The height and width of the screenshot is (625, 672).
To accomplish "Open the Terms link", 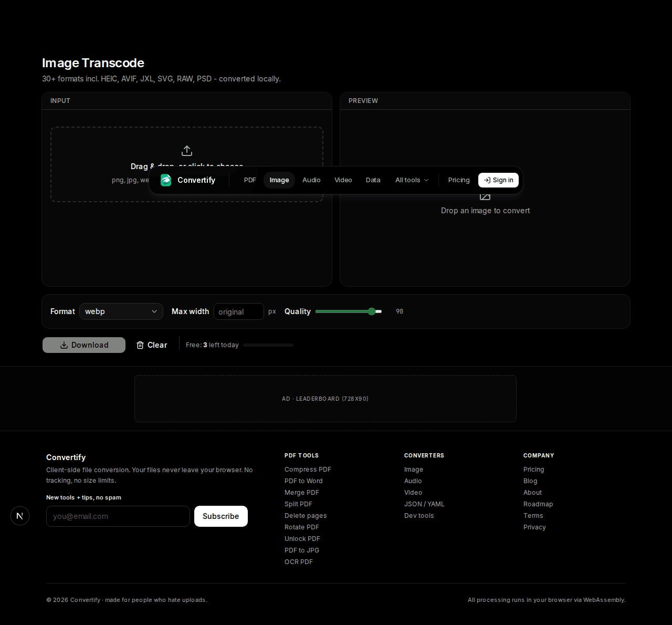I will click(533, 516).
